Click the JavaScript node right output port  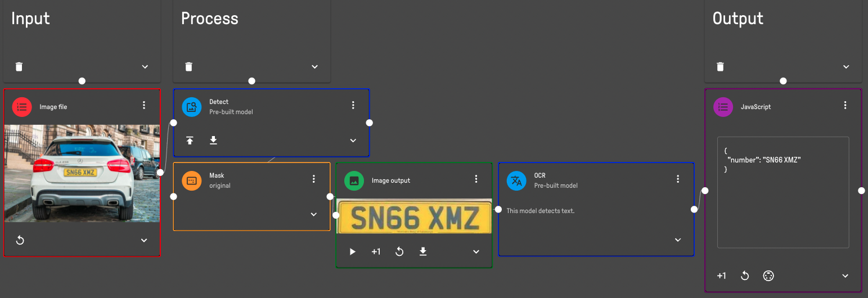861,191
